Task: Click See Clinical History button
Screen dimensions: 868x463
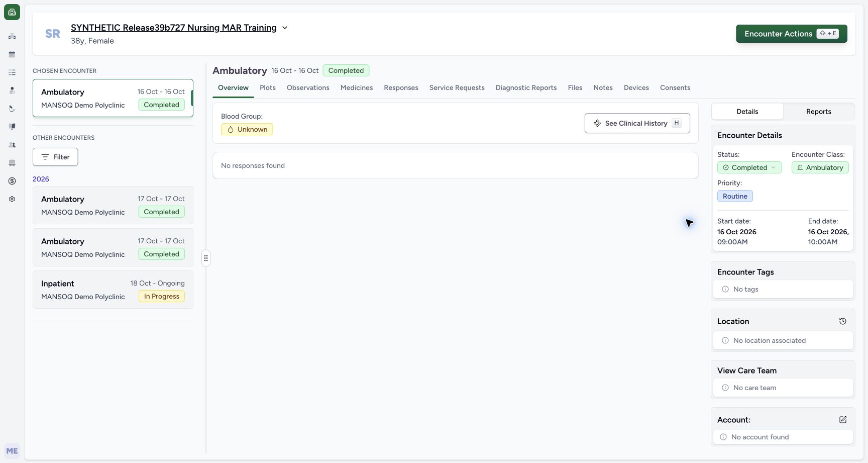Action: tap(637, 123)
